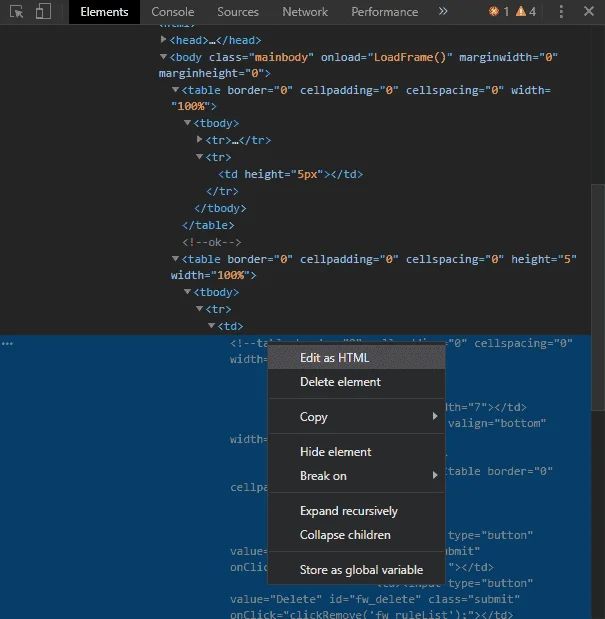Open the Copy submenu
This screenshot has height=619, width=605.
click(x=356, y=416)
